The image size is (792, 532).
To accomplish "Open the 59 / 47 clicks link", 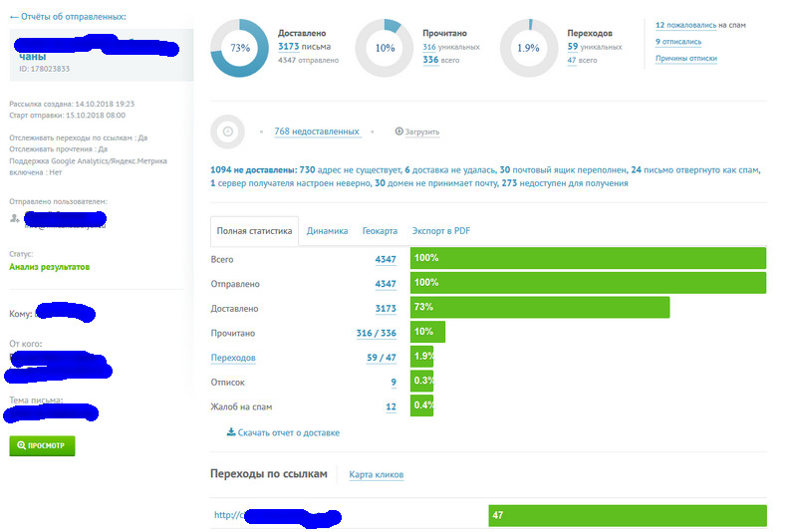I will point(381,358).
